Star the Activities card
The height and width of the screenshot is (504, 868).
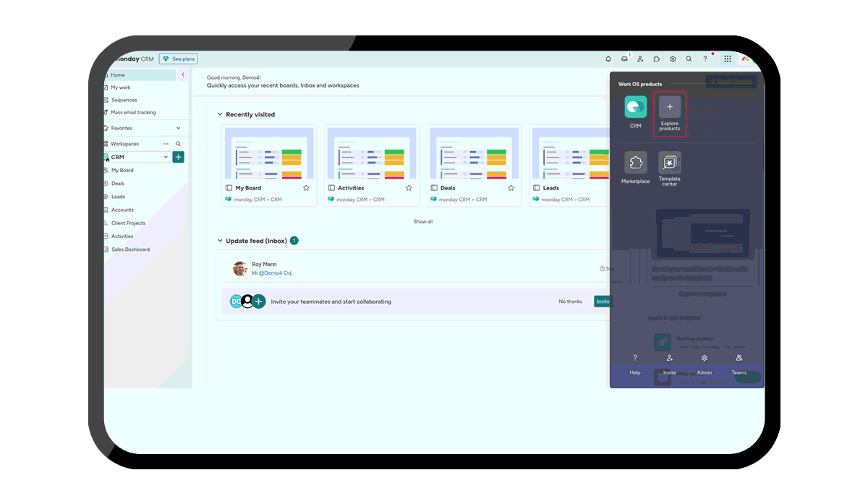[x=409, y=188]
